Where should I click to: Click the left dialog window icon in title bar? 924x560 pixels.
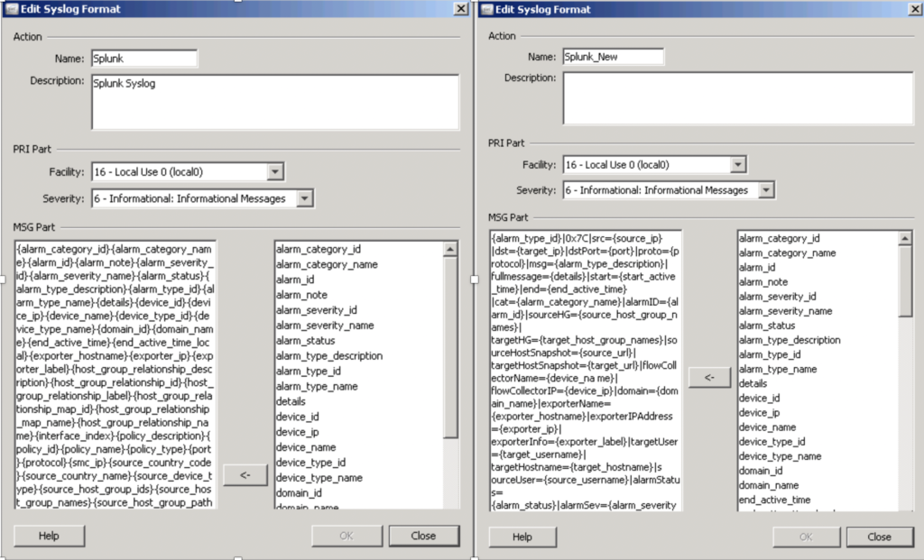click(10, 9)
